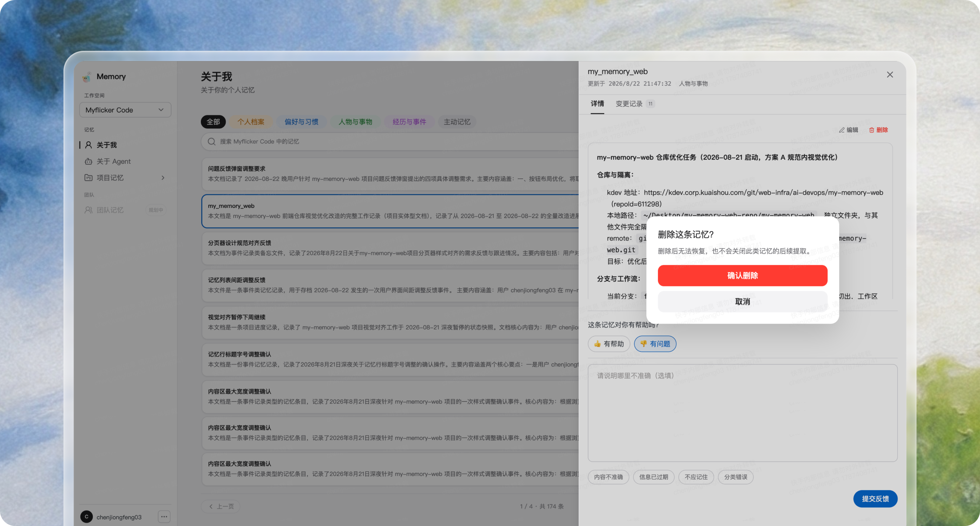Select the 内容不准确 feedback chip
Image resolution: width=980 pixels, height=526 pixels.
(x=608, y=477)
